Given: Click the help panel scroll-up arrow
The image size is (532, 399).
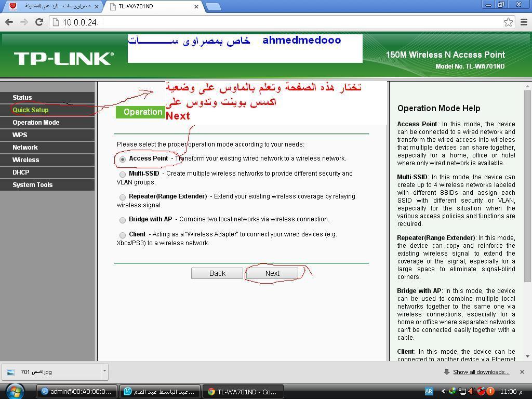Looking at the screenshot, I should tap(527, 86).
